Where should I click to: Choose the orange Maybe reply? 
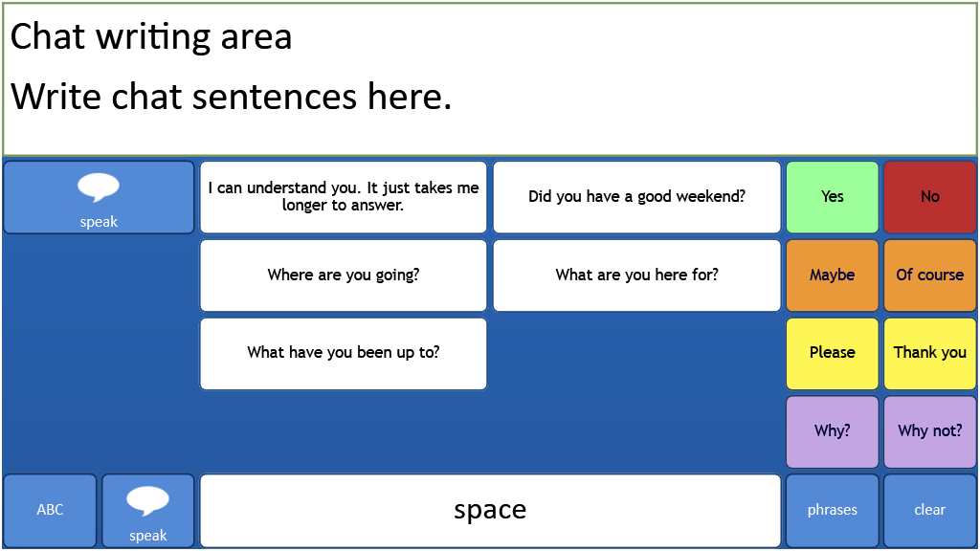(x=832, y=275)
